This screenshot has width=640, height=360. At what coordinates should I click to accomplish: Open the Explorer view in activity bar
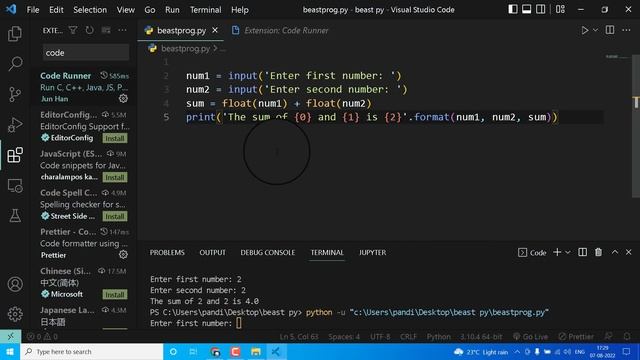[15, 33]
